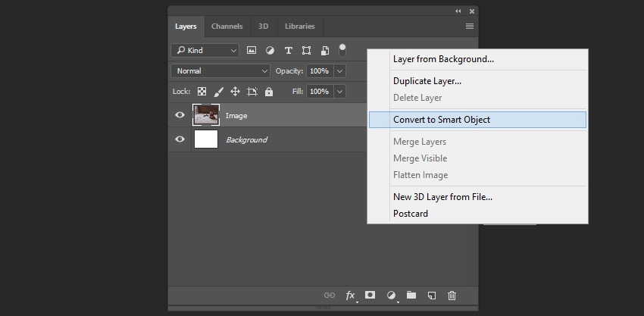Hide the Background layer eye icon
Image resolution: width=644 pixels, height=316 pixels.
[180, 139]
